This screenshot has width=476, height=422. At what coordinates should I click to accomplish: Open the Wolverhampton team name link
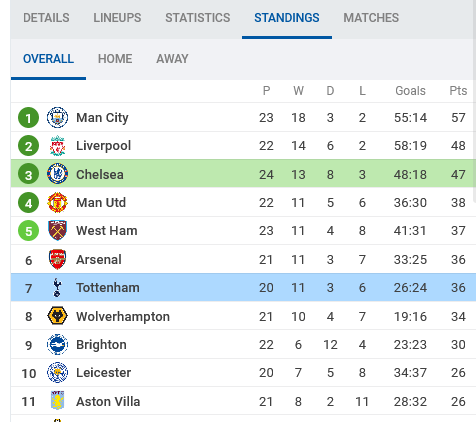point(123,316)
